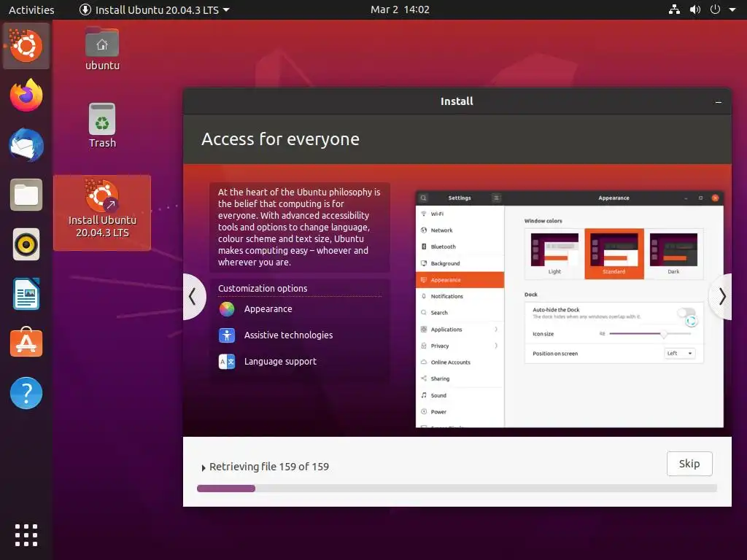Go to the next slide
This screenshot has width=747, height=560.
[721, 297]
